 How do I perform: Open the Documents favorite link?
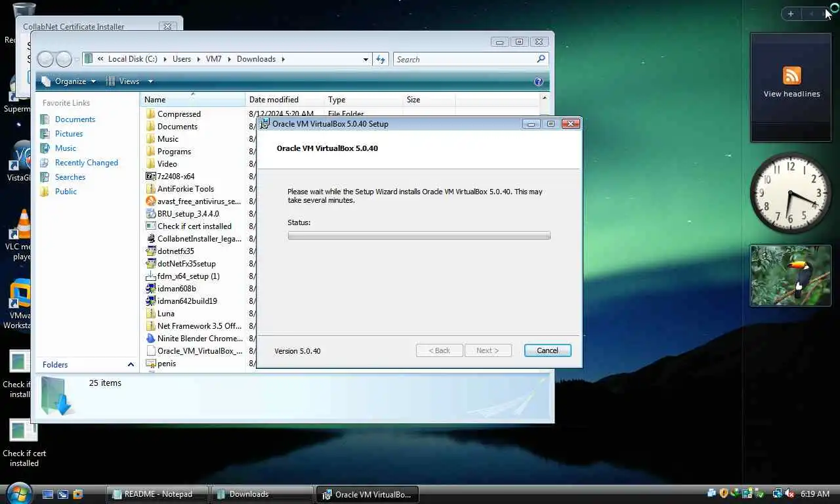pos(75,119)
